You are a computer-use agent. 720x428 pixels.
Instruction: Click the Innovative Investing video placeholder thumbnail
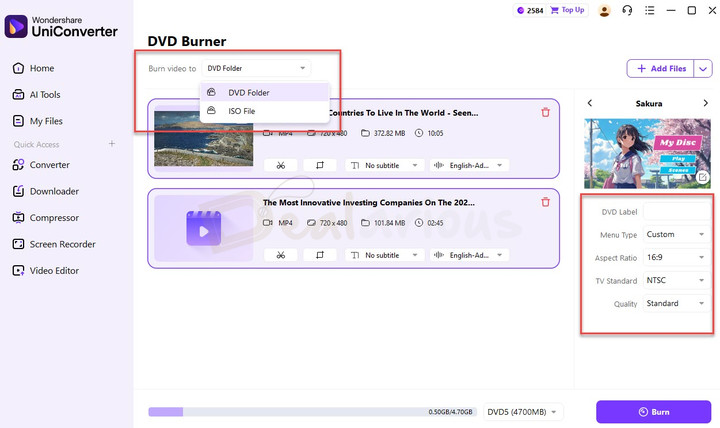pyautogui.click(x=203, y=228)
